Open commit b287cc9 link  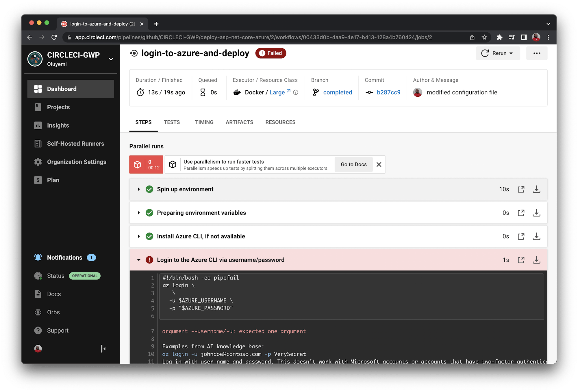click(388, 92)
